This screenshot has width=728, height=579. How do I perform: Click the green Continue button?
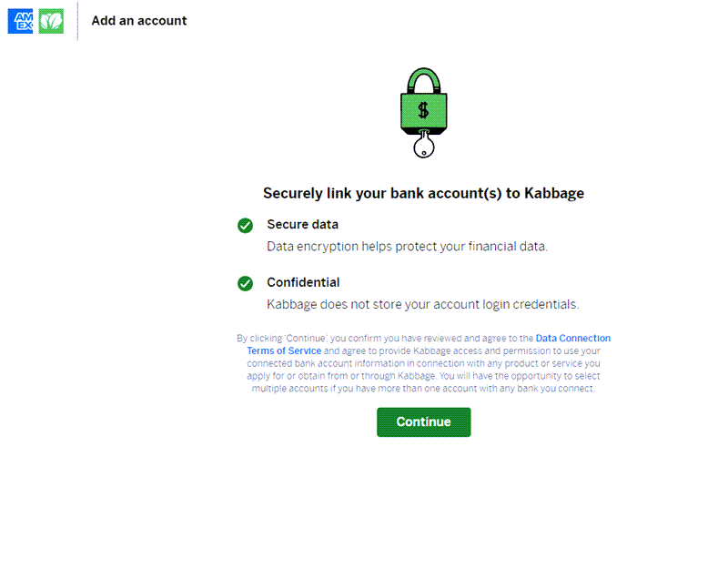[x=424, y=422]
